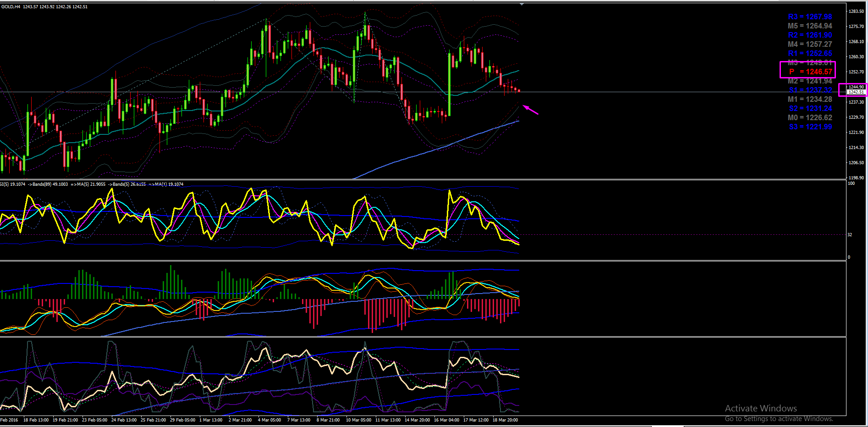The image size is (868, 427).
Task: Click the 8 Mar 21:00 time label
Action: tap(328, 420)
